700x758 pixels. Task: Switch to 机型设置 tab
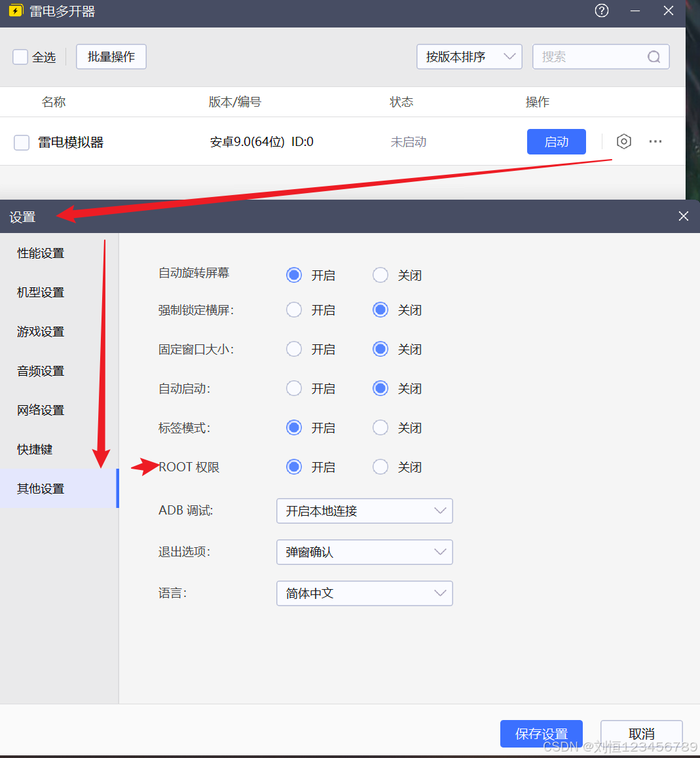point(59,293)
